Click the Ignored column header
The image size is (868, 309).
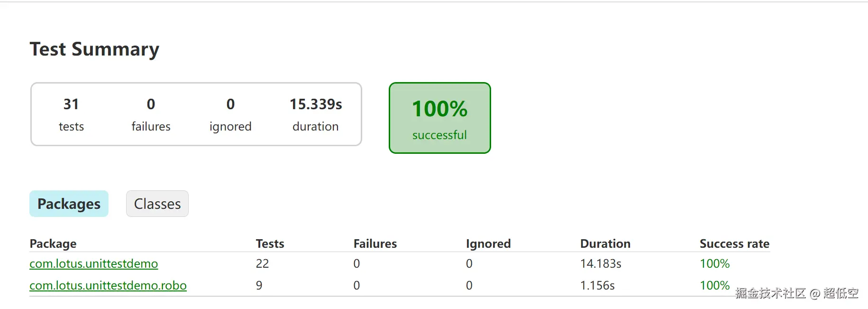coord(488,243)
